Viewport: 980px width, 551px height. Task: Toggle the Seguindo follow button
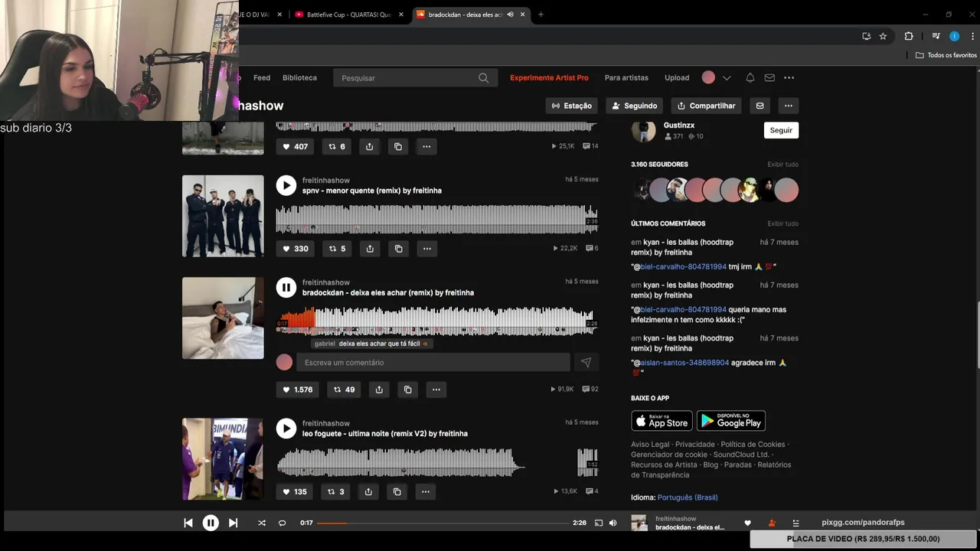(x=635, y=106)
